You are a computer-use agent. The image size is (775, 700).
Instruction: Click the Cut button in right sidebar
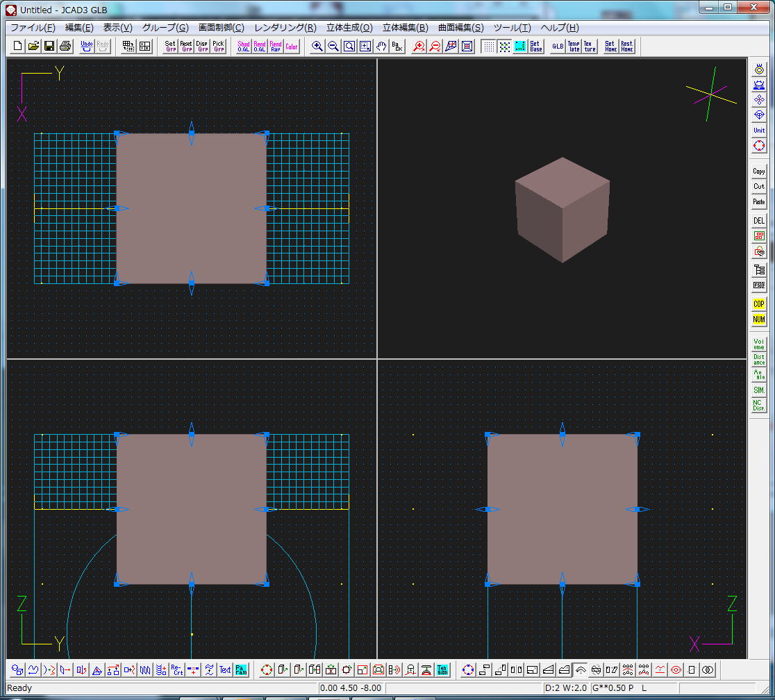pyautogui.click(x=759, y=187)
